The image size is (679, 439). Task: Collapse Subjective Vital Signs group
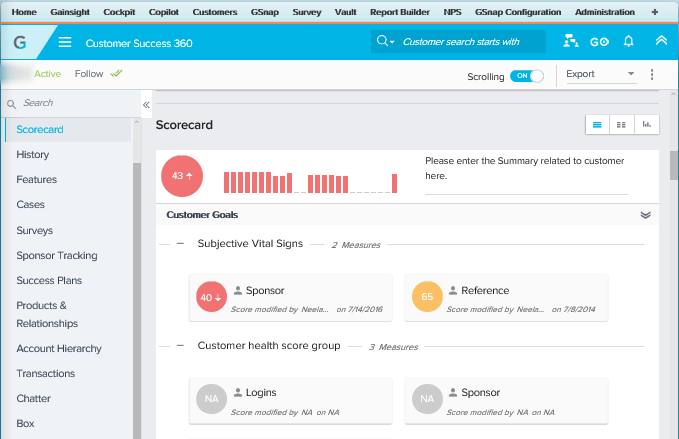pyautogui.click(x=181, y=244)
